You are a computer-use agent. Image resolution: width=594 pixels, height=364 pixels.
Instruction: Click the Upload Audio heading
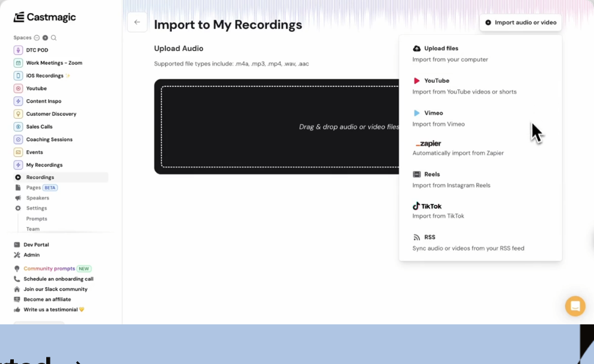178,49
